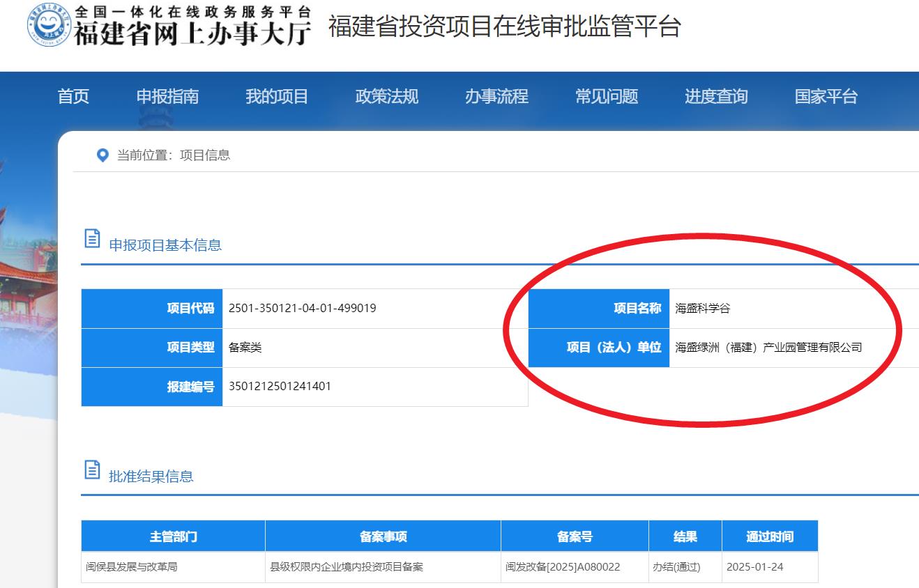Click the Fujian online service hall logo
The width and height of the screenshot is (919, 588).
click(50, 26)
